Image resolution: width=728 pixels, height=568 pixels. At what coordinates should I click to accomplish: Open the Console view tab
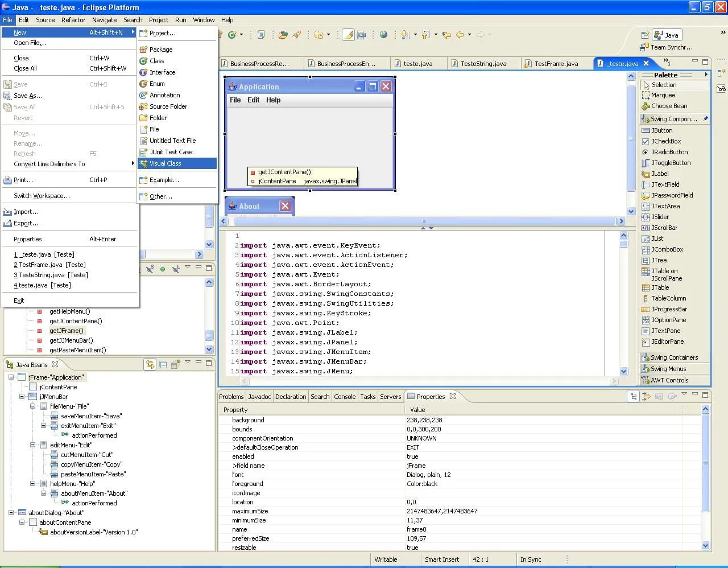click(345, 397)
